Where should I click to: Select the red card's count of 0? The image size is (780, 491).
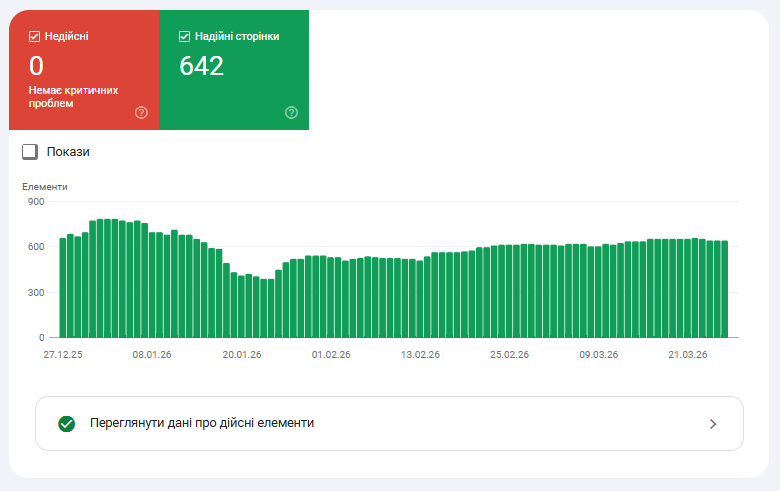[x=37, y=67]
